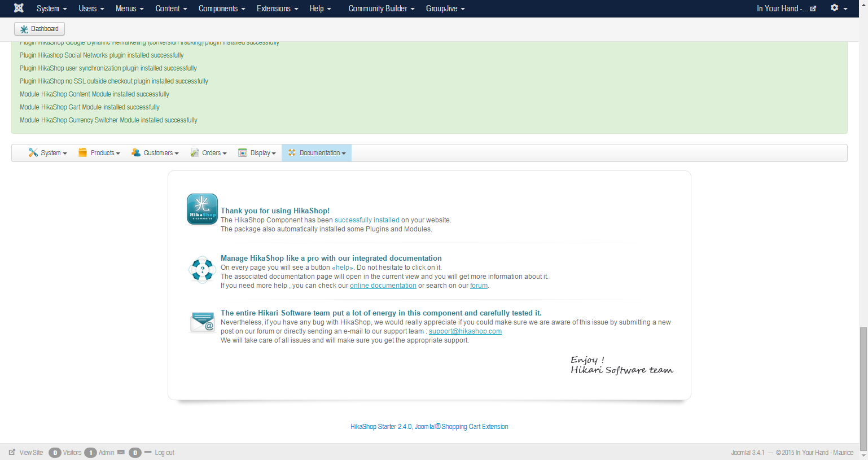This screenshot has height=460, width=868.
Task: Click 'Manage HikaShop like a pro' heading
Action: pyautogui.click(x=331, y=258)
